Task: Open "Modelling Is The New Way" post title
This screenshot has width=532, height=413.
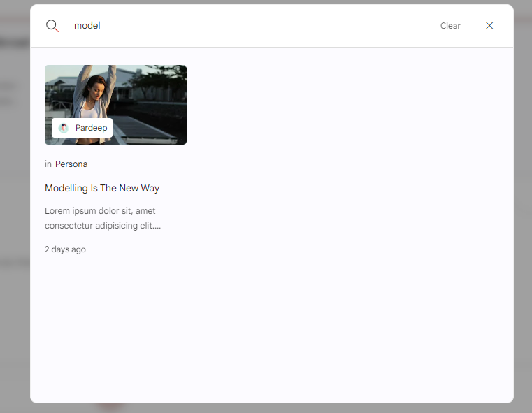Action: [102, 188]
